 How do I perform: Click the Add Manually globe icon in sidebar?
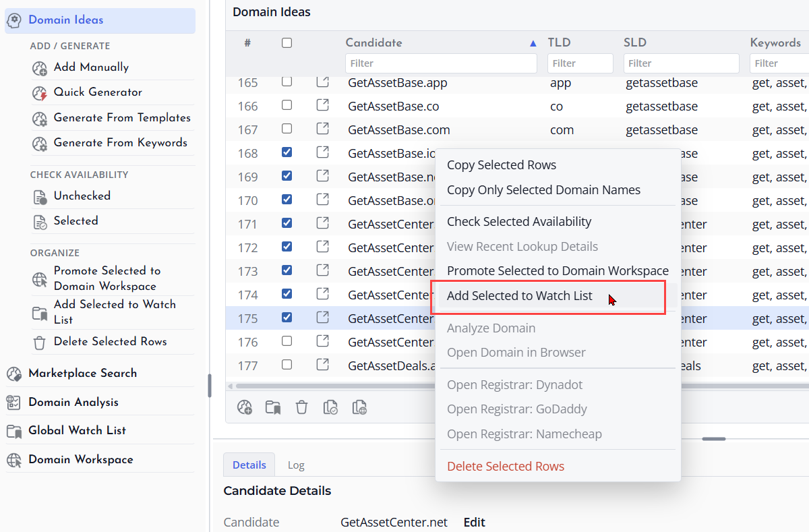coord(40,67)
